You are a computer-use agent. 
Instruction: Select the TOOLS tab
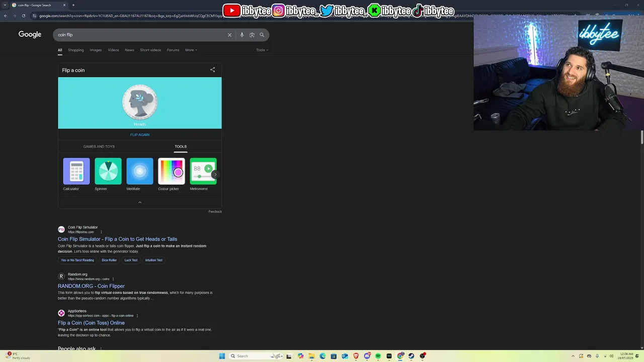181,146
